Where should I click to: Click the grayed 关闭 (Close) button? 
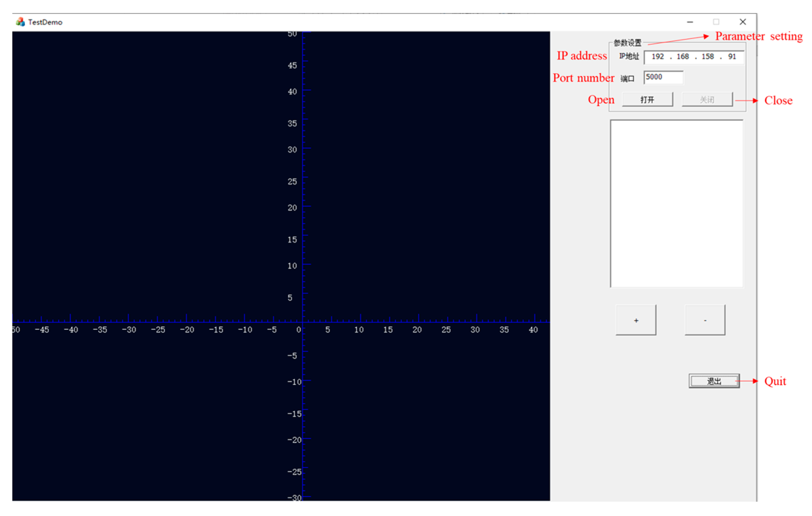pyautogui.click(x=707, y=100)
